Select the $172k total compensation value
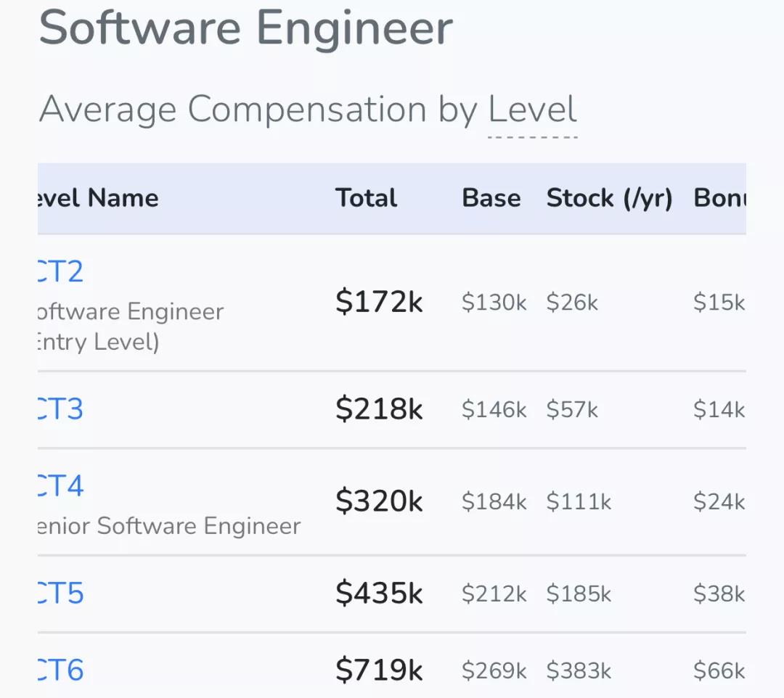The width and height of the screenshot is (784, 698). (x=379, y=302)
